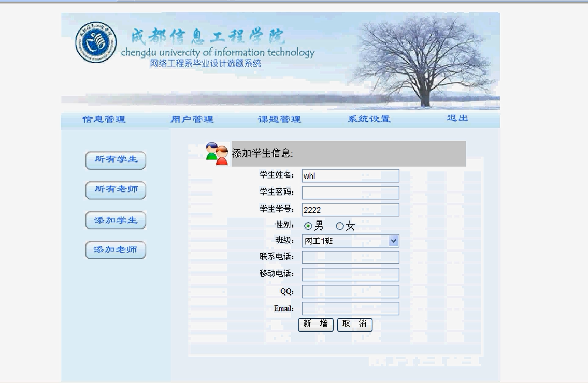Select the 女 gender radio button
Image resolution: width=588 pixels, height=383 pixels.
pos(340,226)
